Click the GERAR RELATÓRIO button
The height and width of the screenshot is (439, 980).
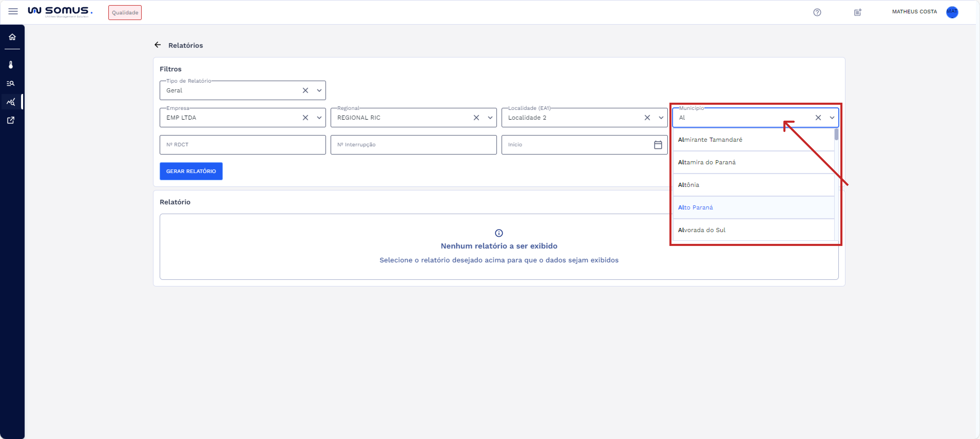coord(191,171)
